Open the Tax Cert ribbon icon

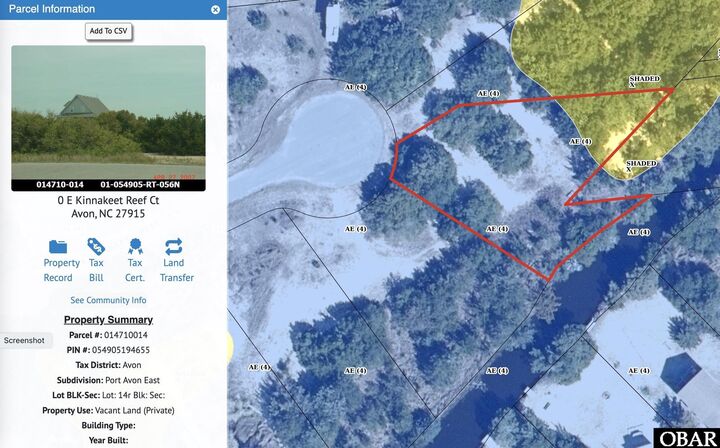pyautogui.click(x=135, y=246)
